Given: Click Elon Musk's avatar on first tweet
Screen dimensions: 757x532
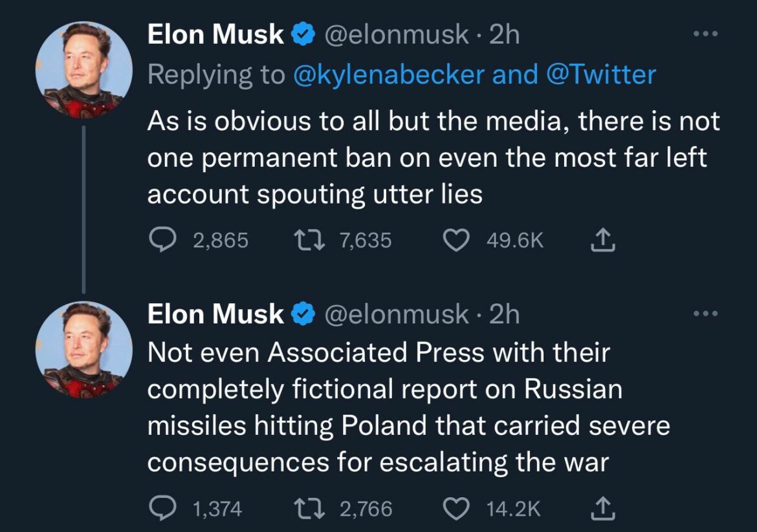Looking at the screenshot, I should 83,70.
